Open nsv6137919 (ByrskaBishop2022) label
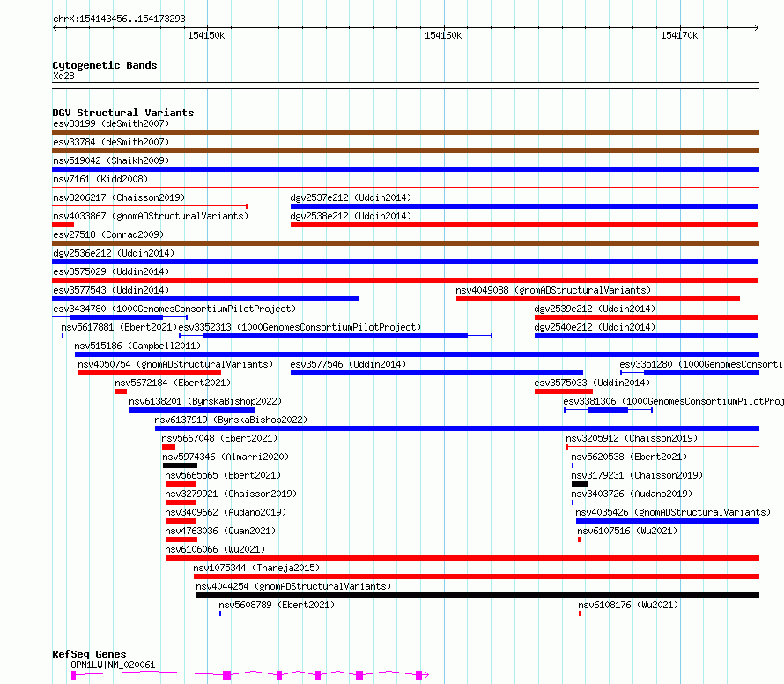The image size is (784, 684). [x=231, y=420]
